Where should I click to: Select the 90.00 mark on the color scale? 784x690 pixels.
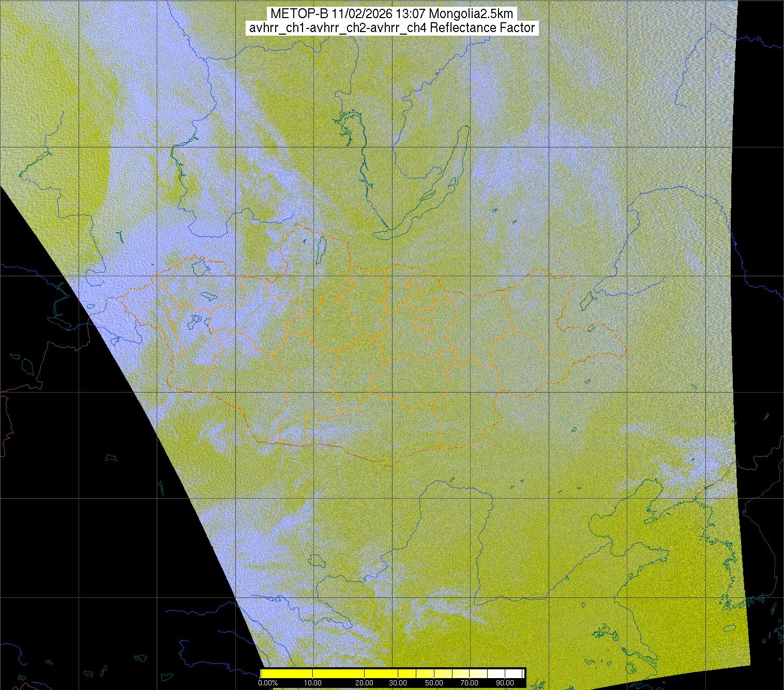(x=505, y=683)
